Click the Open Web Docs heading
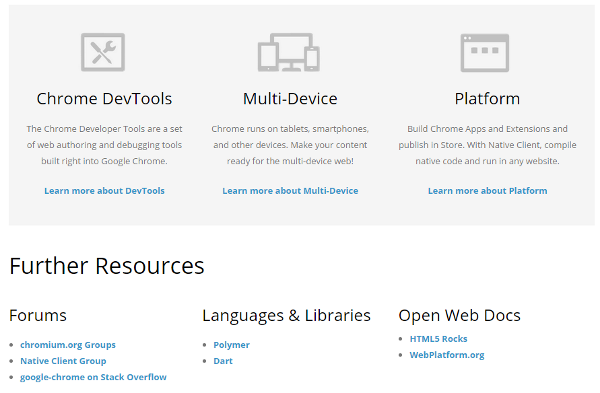 [x=460, y=316]
